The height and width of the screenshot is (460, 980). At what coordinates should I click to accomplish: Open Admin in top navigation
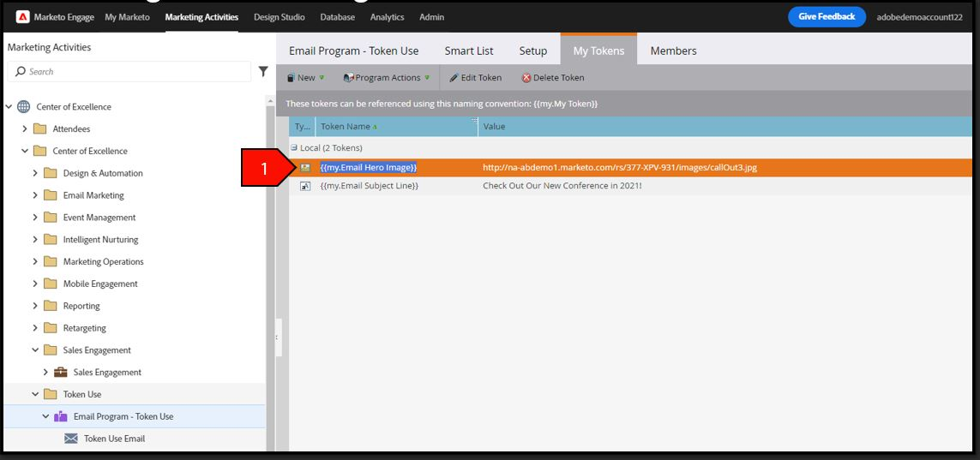tap(432, 17)
